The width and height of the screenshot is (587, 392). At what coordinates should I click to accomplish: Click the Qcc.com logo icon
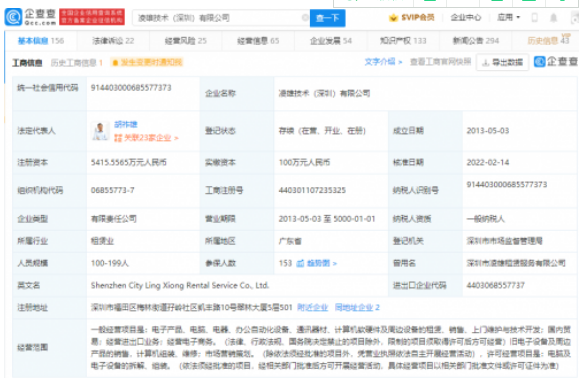coord(13,17)
